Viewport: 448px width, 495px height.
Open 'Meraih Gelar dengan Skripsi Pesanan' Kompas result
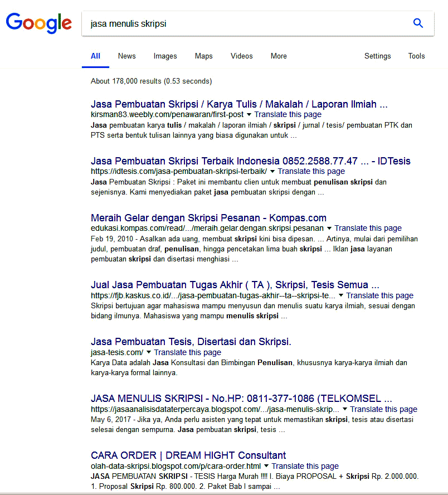[x=208, y=217]
